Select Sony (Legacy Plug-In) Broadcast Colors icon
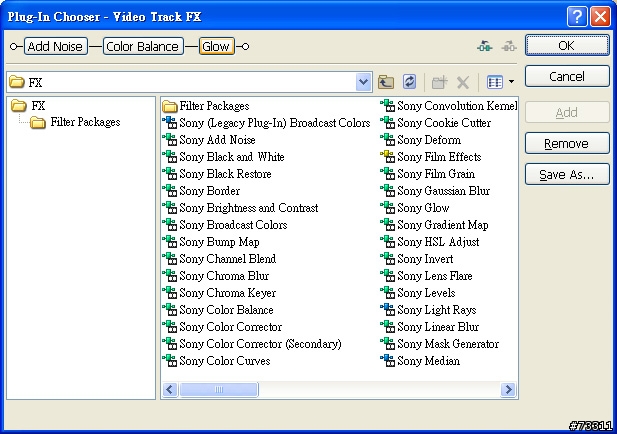This screenshot has width=617, height=434. (x=170, y=123)
